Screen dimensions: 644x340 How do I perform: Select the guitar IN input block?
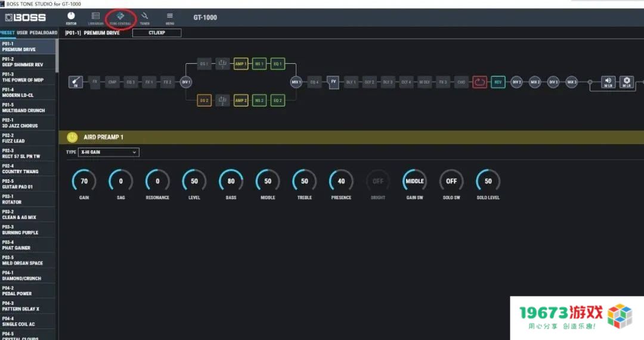[76, 82]
